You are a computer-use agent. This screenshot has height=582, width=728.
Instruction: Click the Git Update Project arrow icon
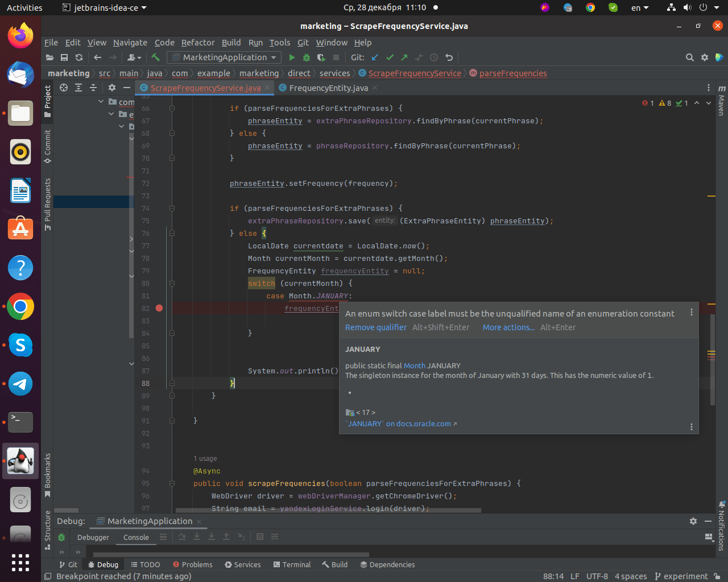click(x=375, y=57)
